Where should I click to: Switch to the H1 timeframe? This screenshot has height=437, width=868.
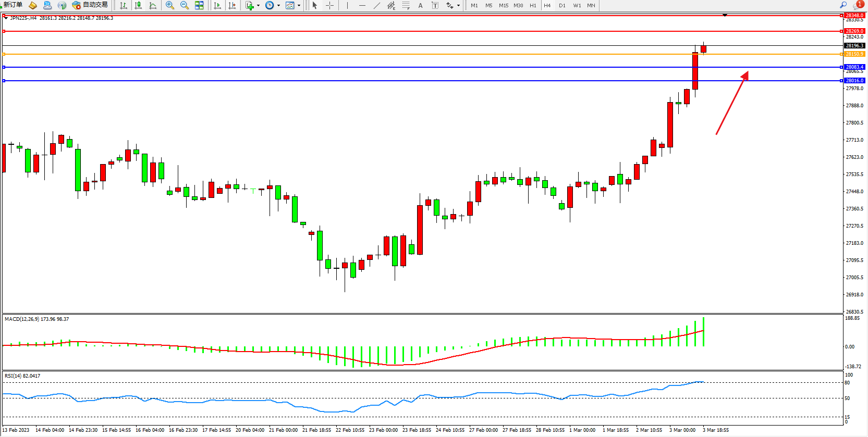click(x=533, y=5)
